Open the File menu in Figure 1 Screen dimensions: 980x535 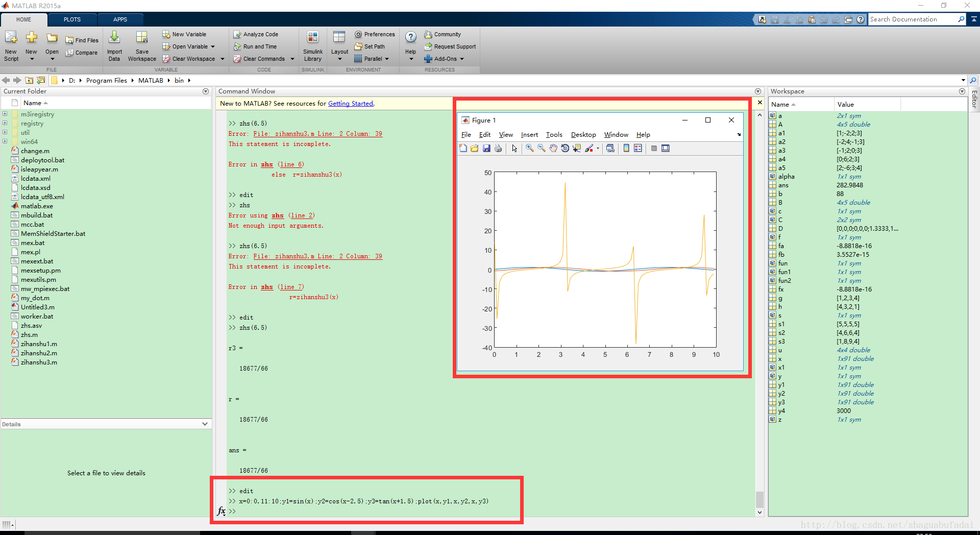tap(466, 135)
